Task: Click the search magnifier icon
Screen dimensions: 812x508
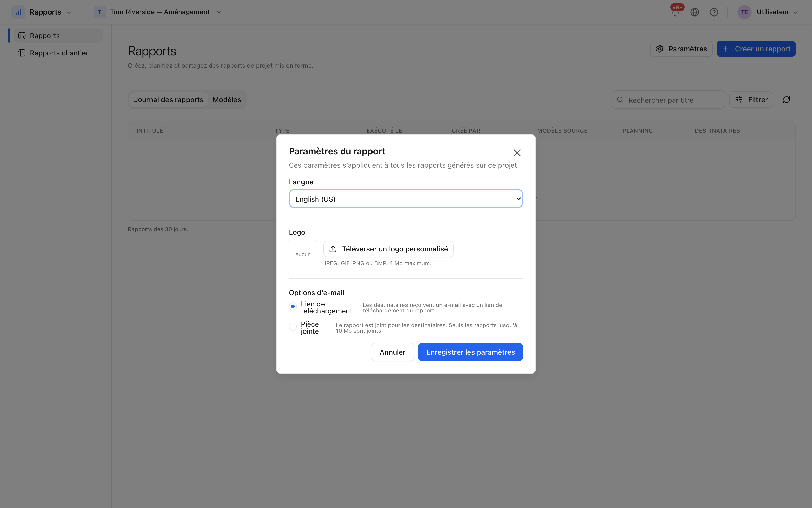Action: [620, 100]
